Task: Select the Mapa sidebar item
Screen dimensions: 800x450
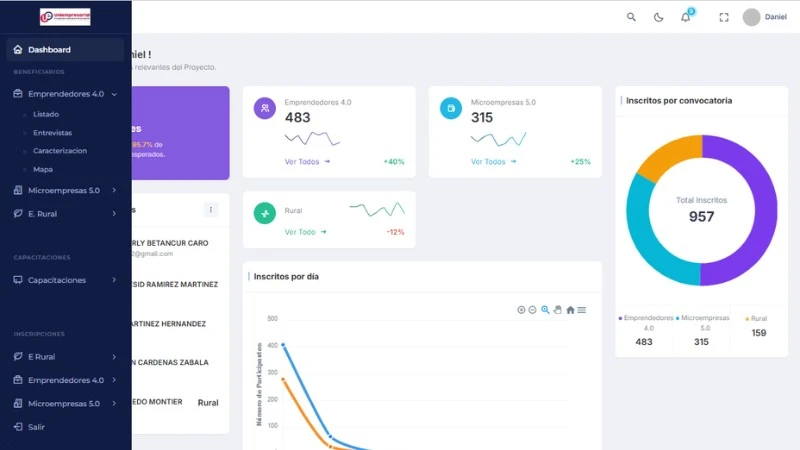Action: [43, 169]
